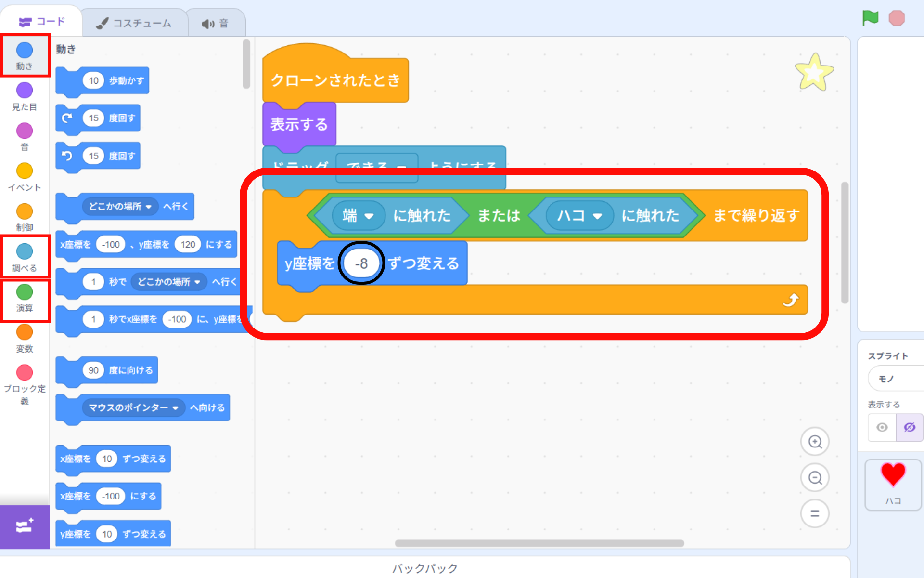This screenshot has height=578, width=924.
Task: Show sprite using the eye icon
Action: coord(882,427)
